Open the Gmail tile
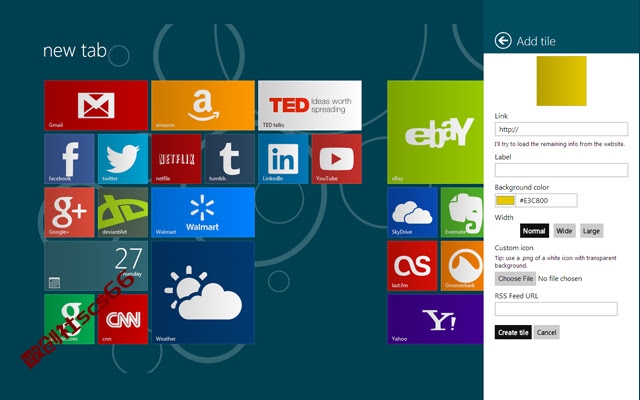This screenshot has height=400, width=640. (x=96, y=105)
